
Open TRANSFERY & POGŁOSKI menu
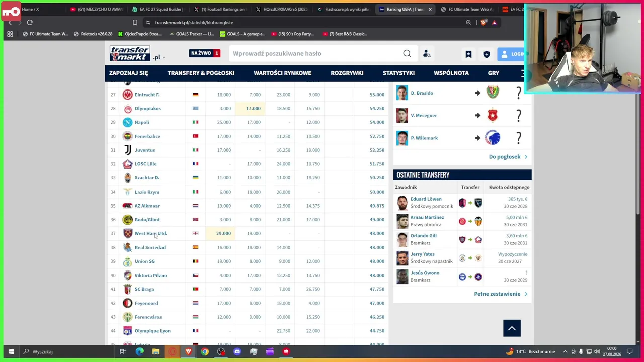(x=201, y=73)
